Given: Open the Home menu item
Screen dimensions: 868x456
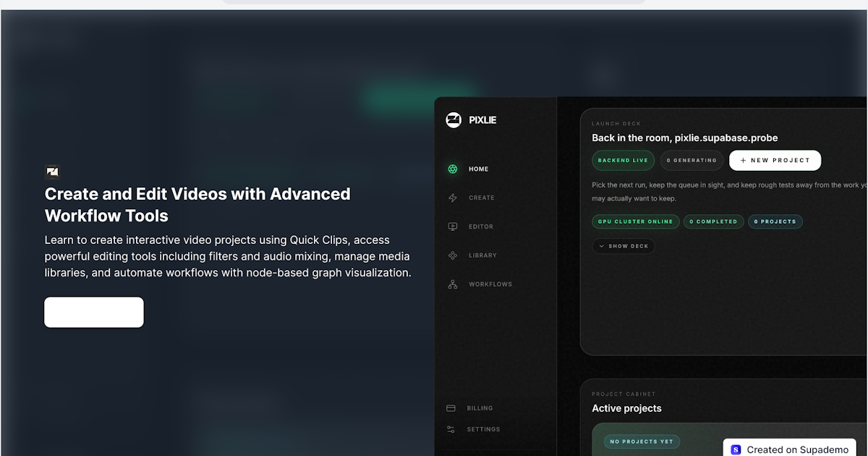Looking at the screenshot, I should tap(478, 169).
